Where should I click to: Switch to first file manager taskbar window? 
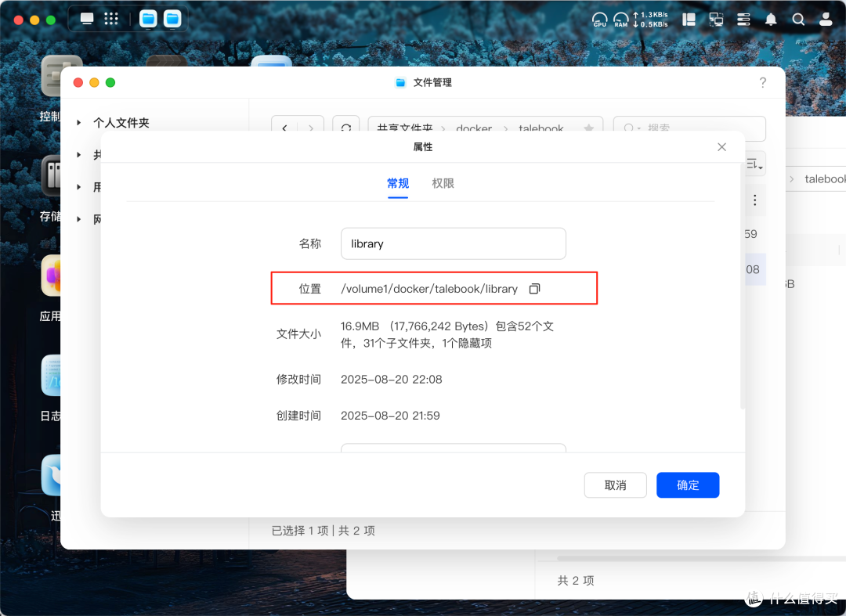click(148, 19)
